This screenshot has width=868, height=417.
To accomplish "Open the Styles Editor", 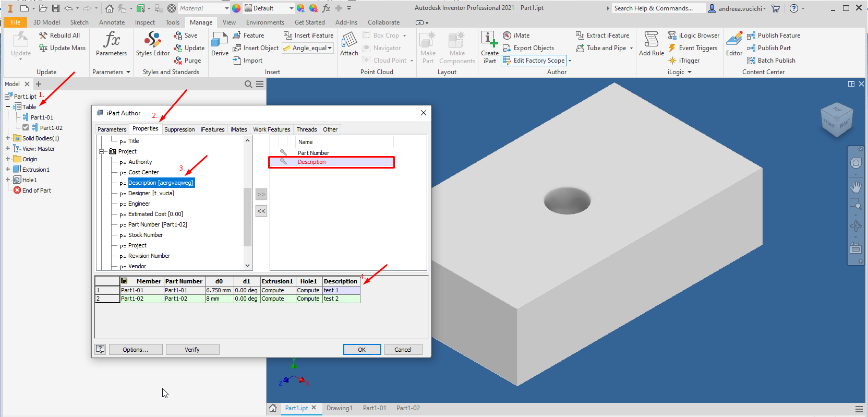I will tap(153, 44).
